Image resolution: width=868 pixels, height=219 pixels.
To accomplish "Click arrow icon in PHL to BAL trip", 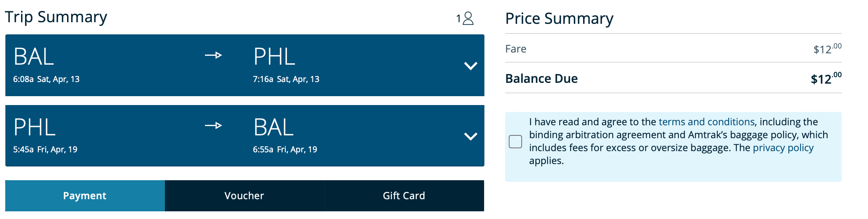I will point(213,126).
